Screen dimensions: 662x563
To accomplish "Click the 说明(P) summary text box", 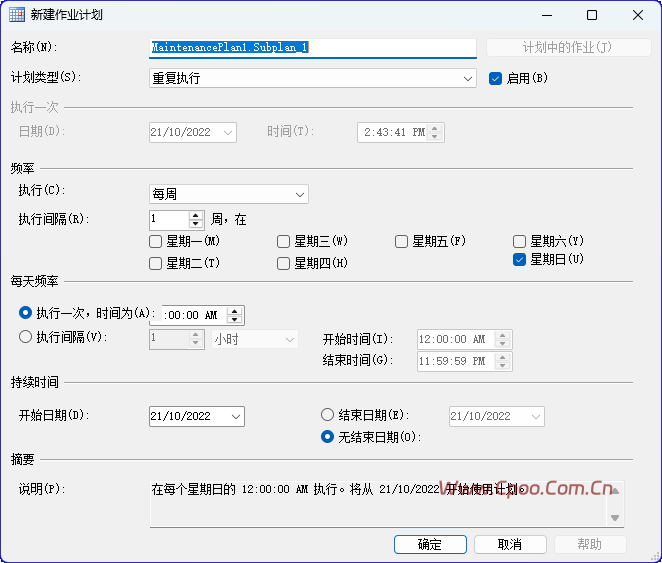I will point(387,504).
